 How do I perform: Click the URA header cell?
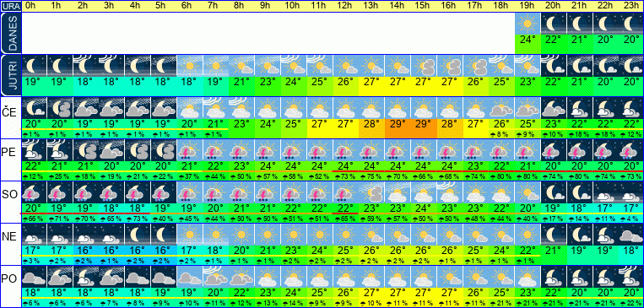(x=10, y=6)
